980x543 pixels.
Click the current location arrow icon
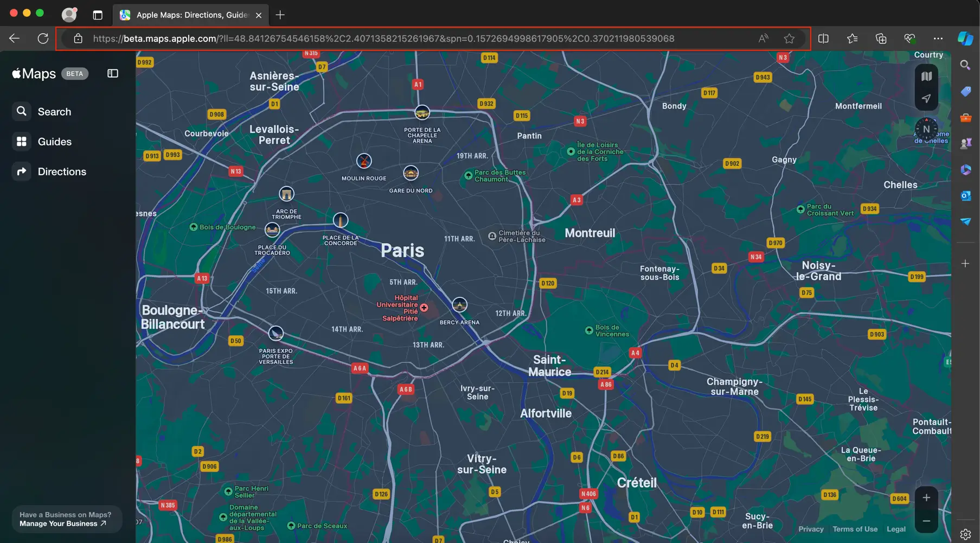click(926, 99)
